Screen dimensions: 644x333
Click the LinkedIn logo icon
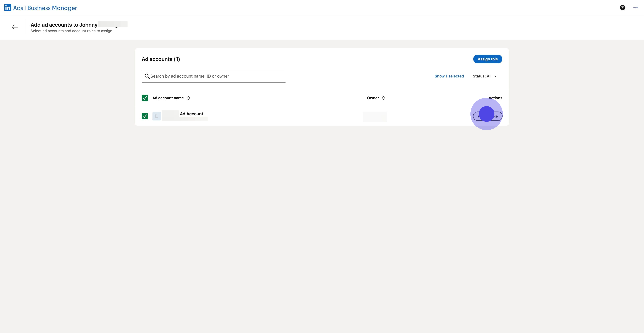point(8,8)
